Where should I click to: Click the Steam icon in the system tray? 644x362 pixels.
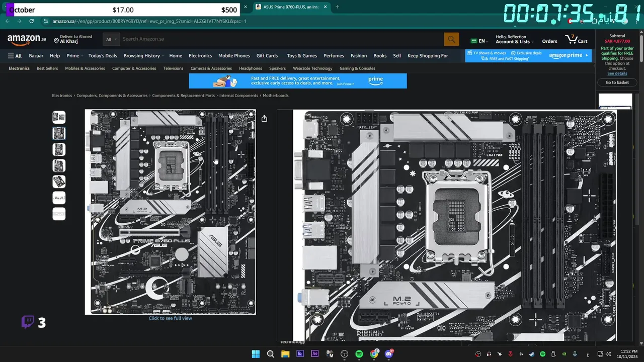tap(532, 354)
